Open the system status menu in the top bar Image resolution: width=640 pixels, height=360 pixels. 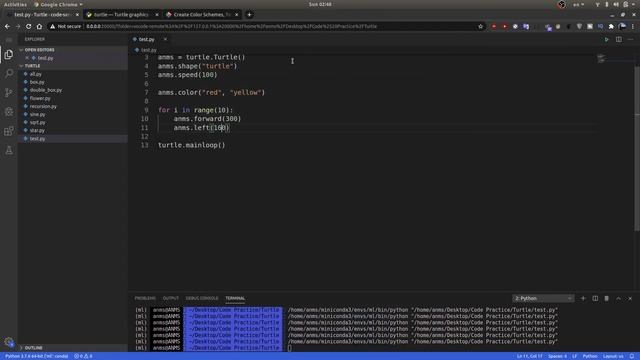tap(616, 4)
